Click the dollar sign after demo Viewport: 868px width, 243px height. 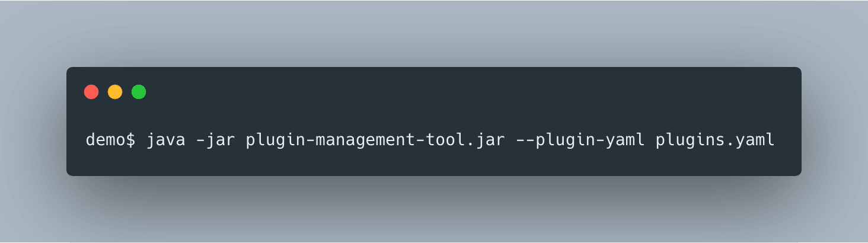tap(130, 141)
